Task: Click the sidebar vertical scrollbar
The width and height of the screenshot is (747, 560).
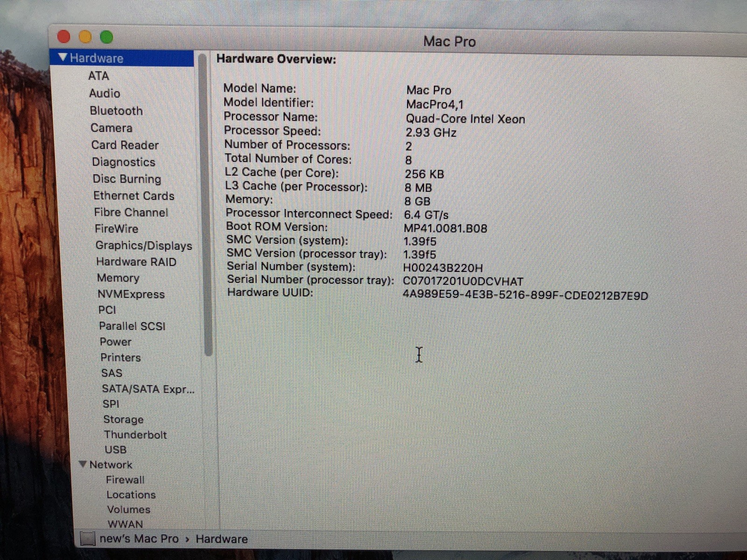Action: tap(206, 205)
